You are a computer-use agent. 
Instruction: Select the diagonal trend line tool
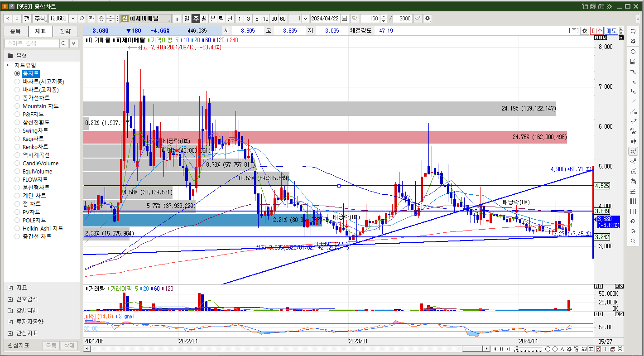click(x=633, y=101)
